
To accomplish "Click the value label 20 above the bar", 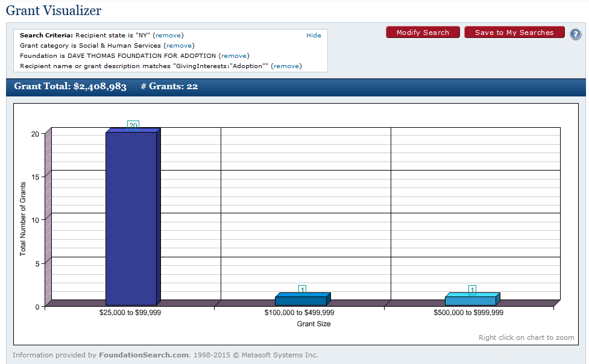I will point(133,125).
